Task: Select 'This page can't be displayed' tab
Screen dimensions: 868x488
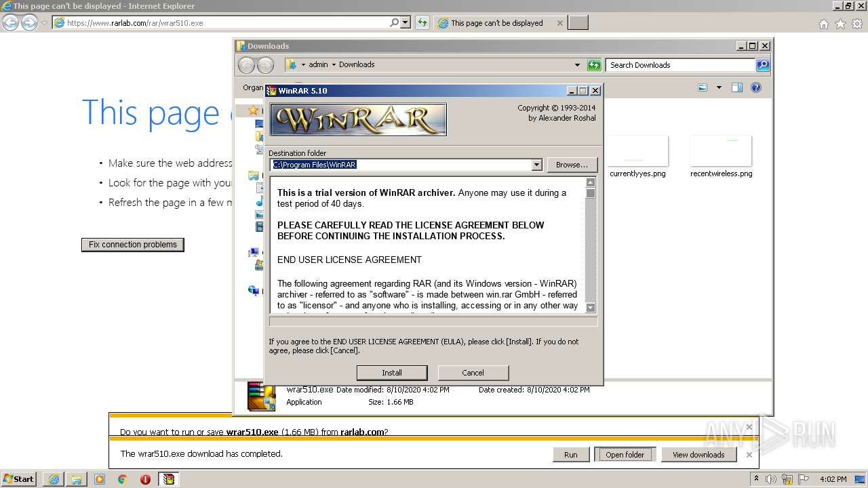Action: point(497,23)
